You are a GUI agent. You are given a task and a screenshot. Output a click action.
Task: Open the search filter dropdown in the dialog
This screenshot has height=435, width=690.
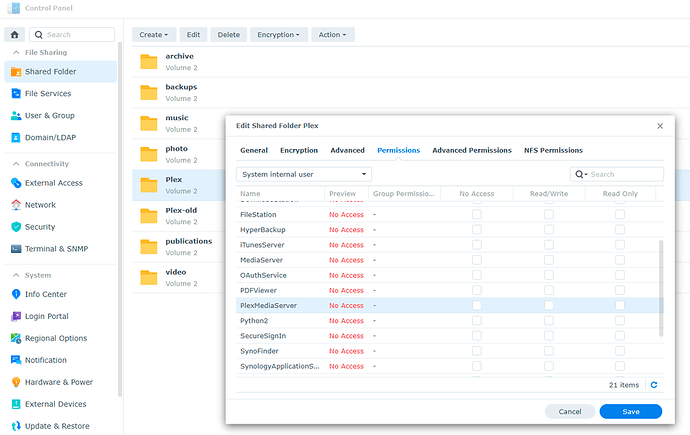pos(581,174)
